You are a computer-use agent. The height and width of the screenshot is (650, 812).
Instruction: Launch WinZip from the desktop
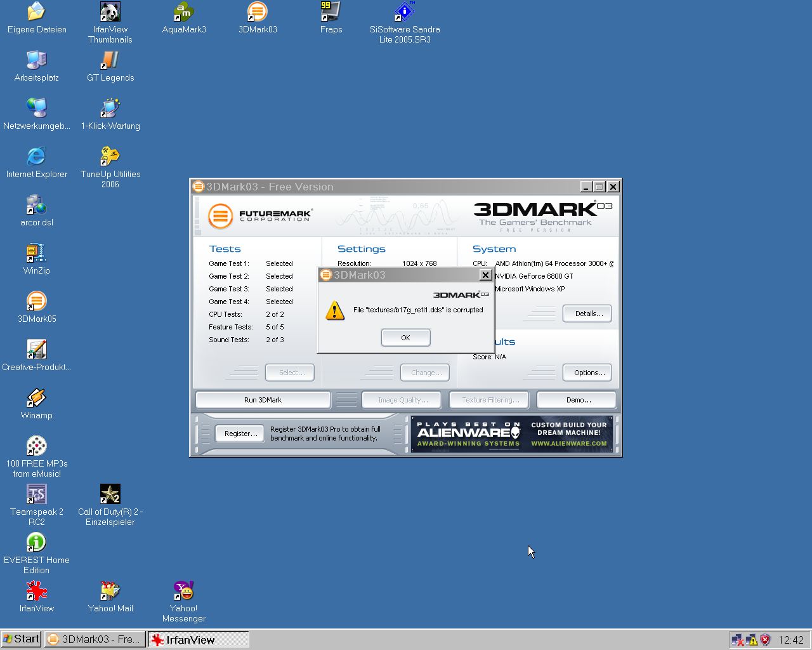tap(37, 259)
